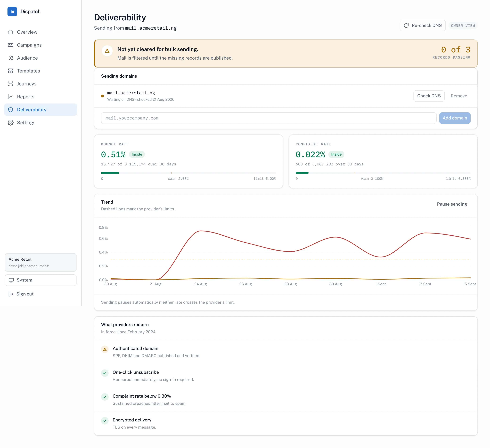Click the Inside badge next to 0.51%
The width and height of the screenshot is (490, 448).
point(137,154)
